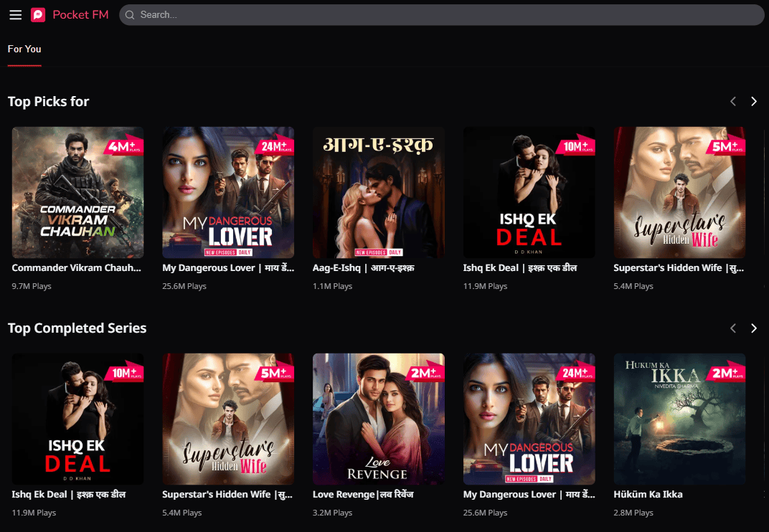Show previous Top Completed Series arrow
The height and width of the screenshot is (532, 769).
733,328
